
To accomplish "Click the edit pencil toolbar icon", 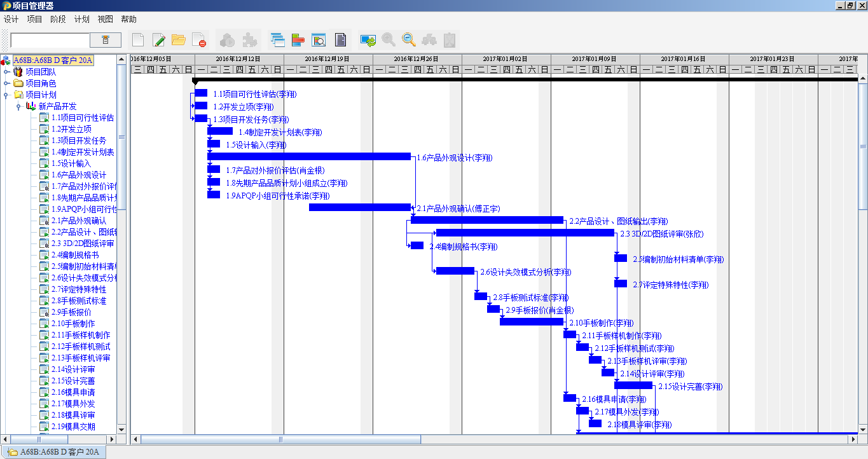I will coord(158,40).
